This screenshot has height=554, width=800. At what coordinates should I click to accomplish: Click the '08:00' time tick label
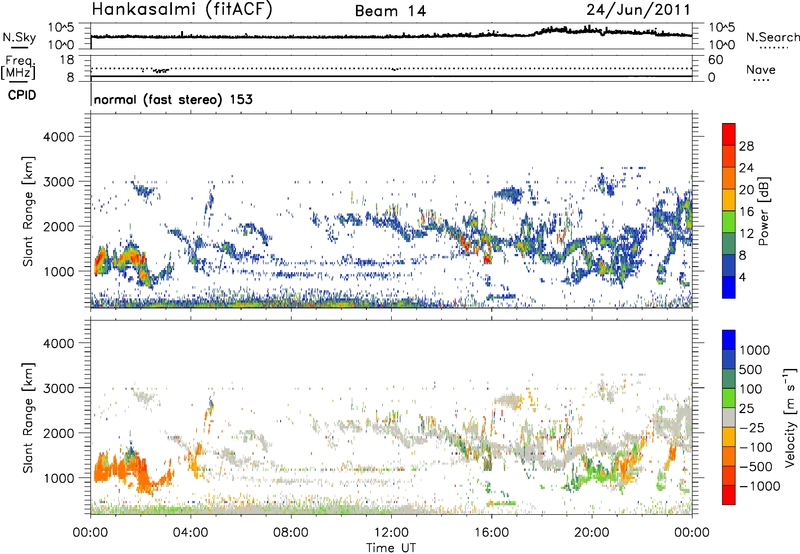coord(291,533)
